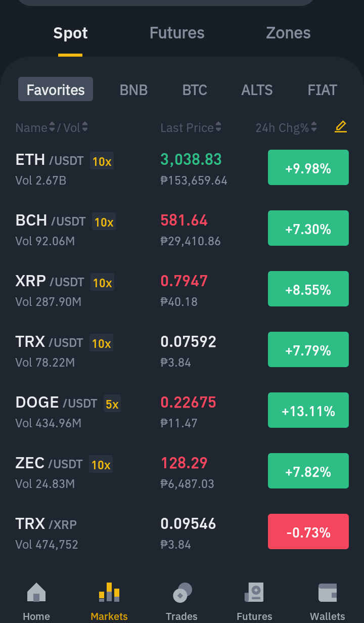
Task: Sort list by Vol arrows
Action: [85, 127]
